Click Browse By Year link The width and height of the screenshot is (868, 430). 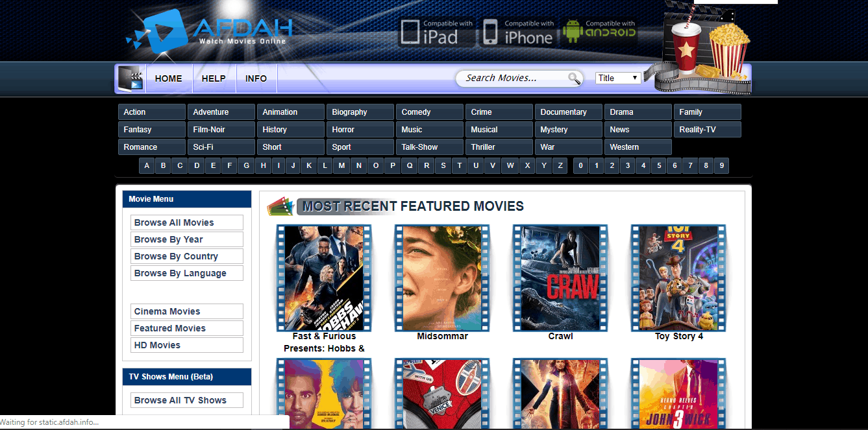pos(187,239)
